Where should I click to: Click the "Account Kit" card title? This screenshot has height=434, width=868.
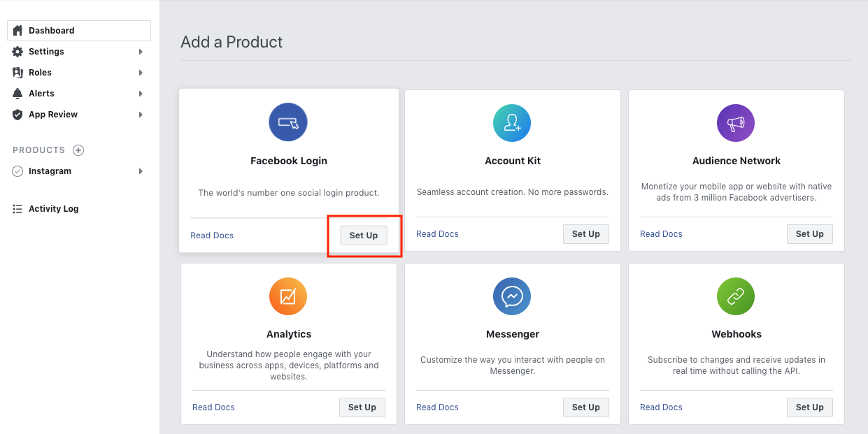[513, 161]
